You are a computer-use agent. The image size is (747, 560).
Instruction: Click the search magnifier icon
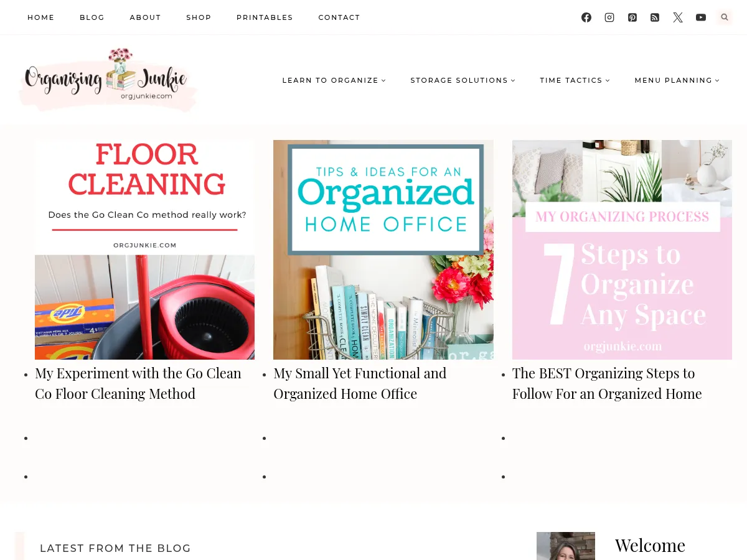(x=724, y=17)
